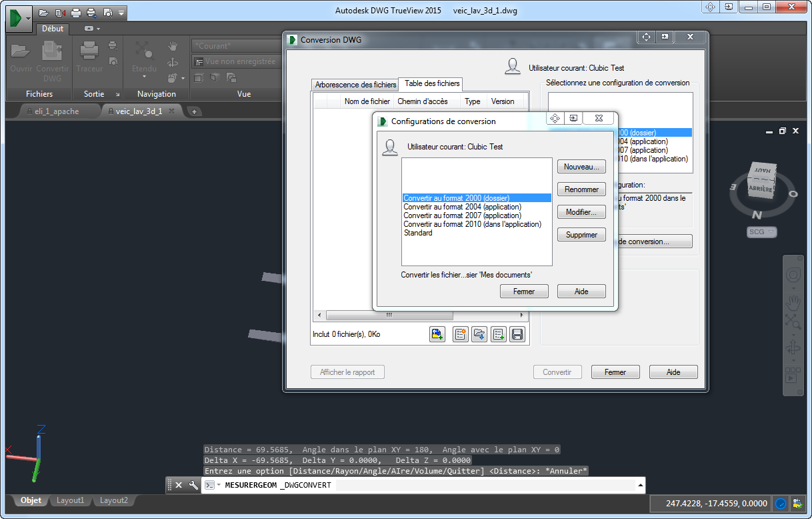The image size is (812, 519).
Task: Open the *Courant* visual style combo box
Action: pos(236,46)
